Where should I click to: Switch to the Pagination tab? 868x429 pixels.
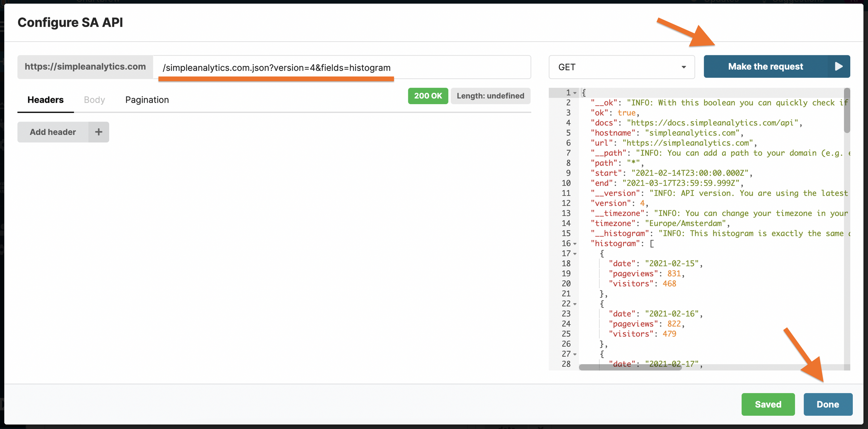click(x=147, y=99)
